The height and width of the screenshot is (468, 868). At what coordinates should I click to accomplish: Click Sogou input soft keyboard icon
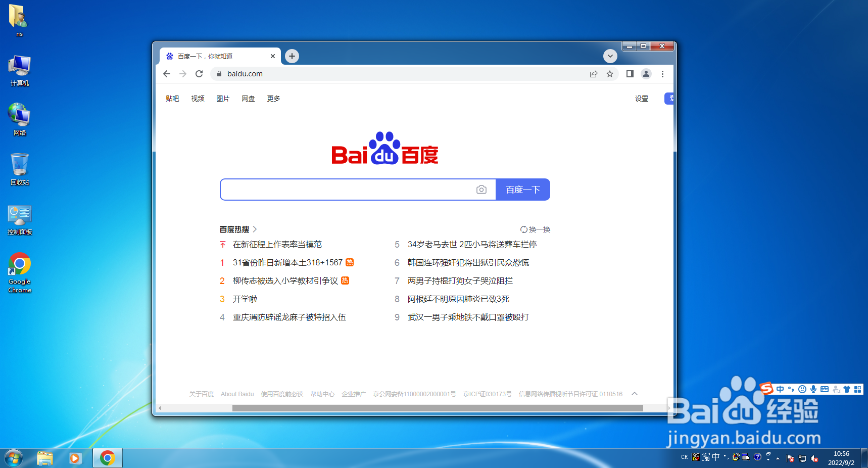click(x=825, y=389)
